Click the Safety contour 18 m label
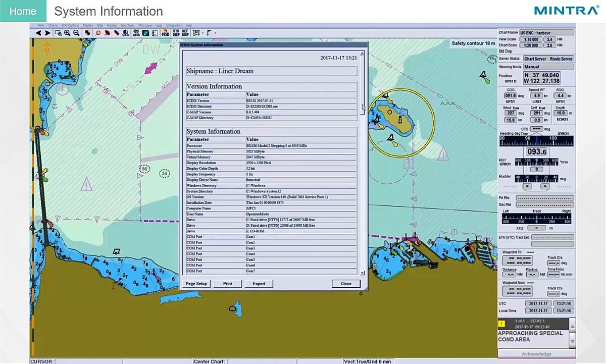 474,43
